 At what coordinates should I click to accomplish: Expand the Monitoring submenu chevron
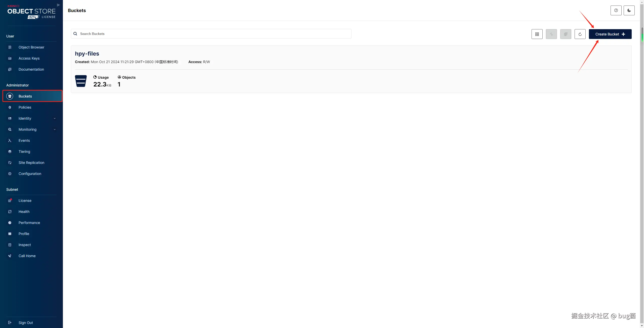(x=55, y=129)
